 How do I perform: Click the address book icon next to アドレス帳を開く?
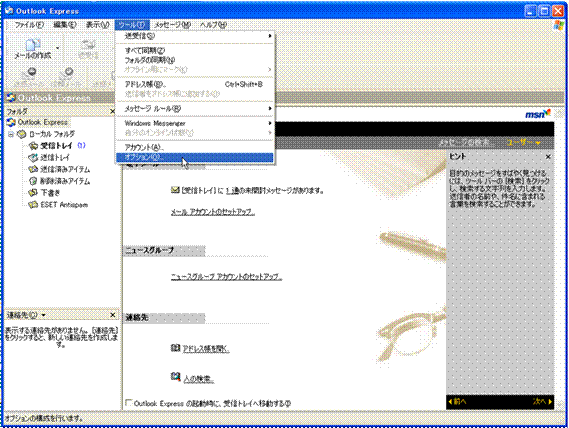click(175, 348)
